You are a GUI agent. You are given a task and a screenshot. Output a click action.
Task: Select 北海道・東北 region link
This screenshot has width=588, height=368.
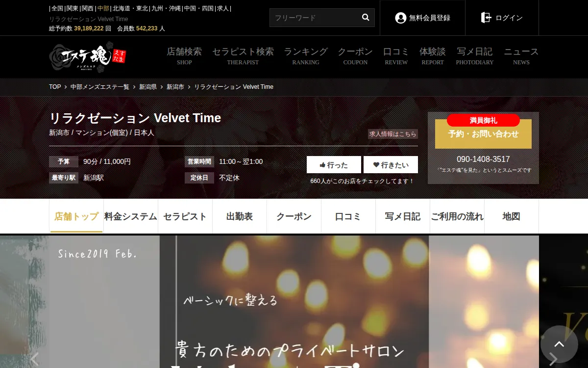pyautogui.click(x=130, y=8)
